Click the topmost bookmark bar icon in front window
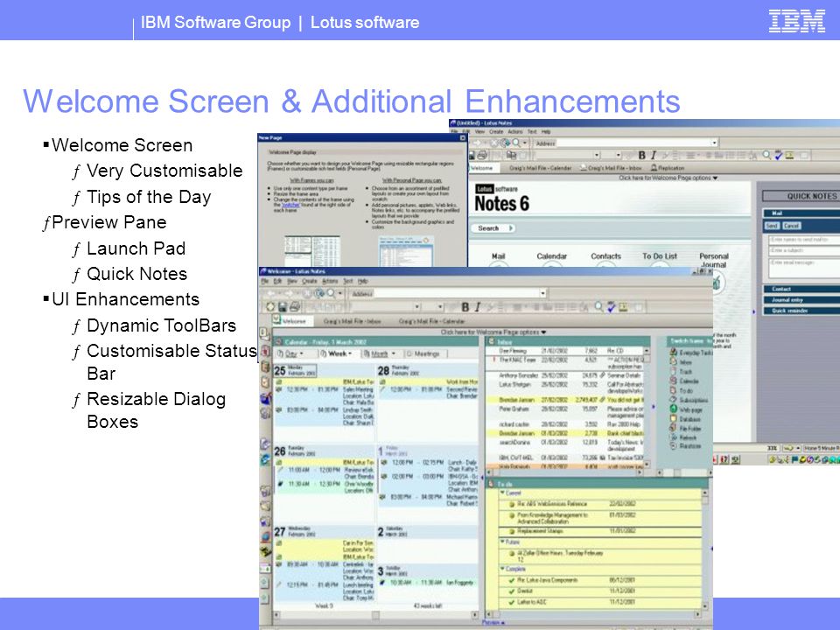The width and height of the screenshot is (840, 630). (x=264, y=334)
